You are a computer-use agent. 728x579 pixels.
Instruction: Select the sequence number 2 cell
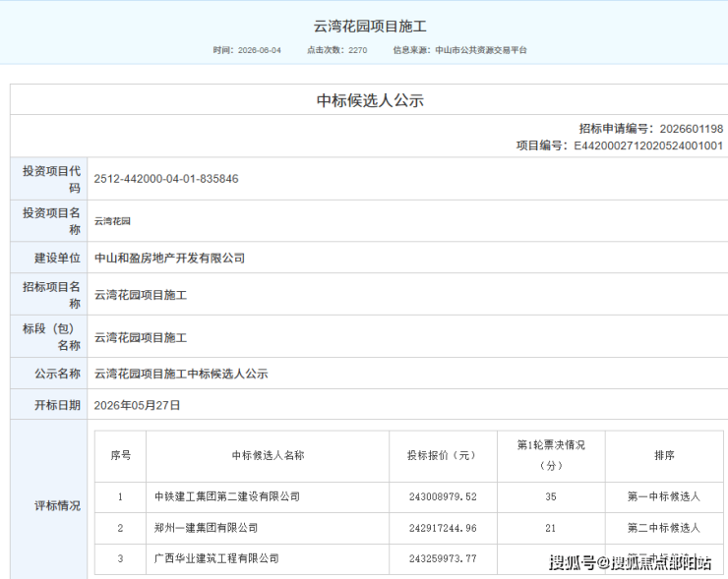pos(120,528)
